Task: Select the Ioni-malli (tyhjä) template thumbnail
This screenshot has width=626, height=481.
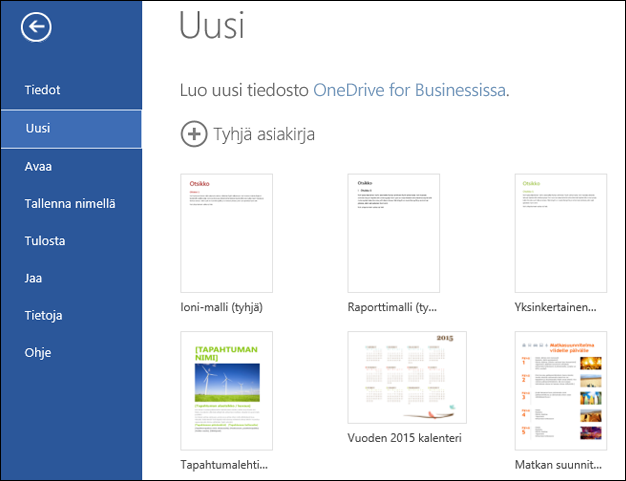Action: [226, 233]
